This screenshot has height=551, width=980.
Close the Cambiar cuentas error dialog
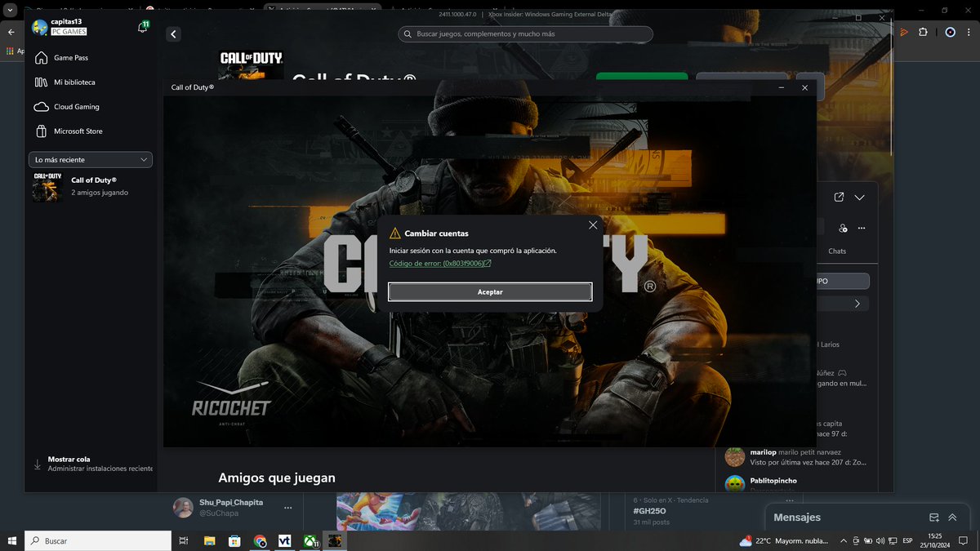click(x=593, y=224)
